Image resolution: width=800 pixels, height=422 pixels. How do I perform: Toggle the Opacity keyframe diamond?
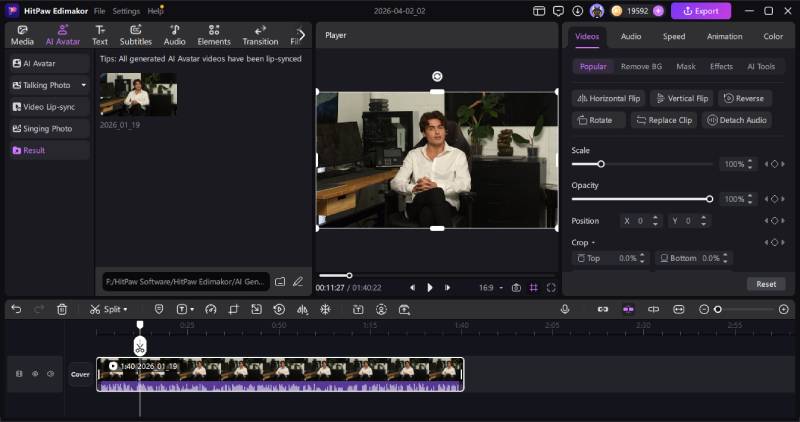(x=774, y=199)
